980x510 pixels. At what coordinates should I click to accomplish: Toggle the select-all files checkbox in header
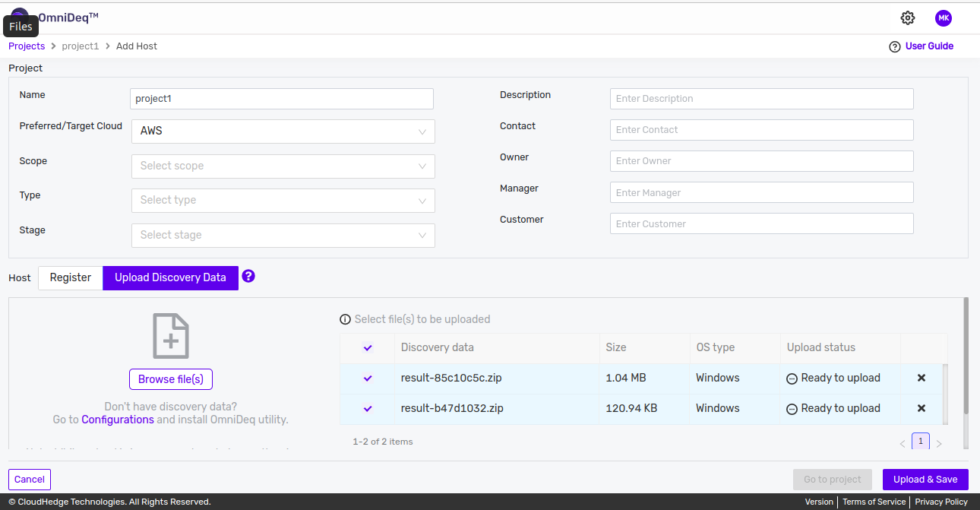(368, 347)
